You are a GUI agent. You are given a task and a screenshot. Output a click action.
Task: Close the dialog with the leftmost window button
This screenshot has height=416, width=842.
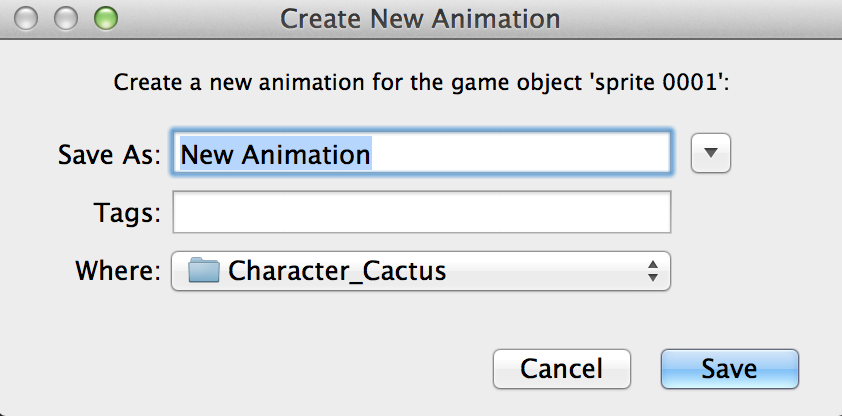point(26,19)
